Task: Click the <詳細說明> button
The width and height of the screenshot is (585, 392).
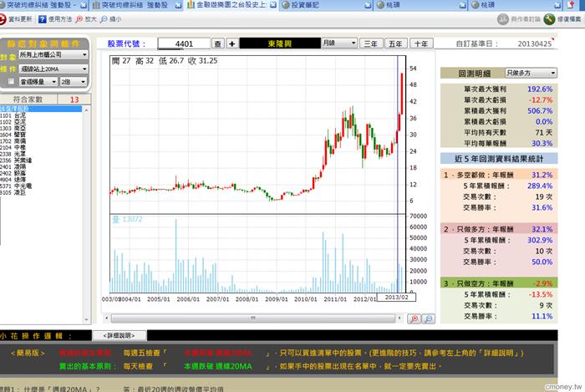Action: coord(120,336)
